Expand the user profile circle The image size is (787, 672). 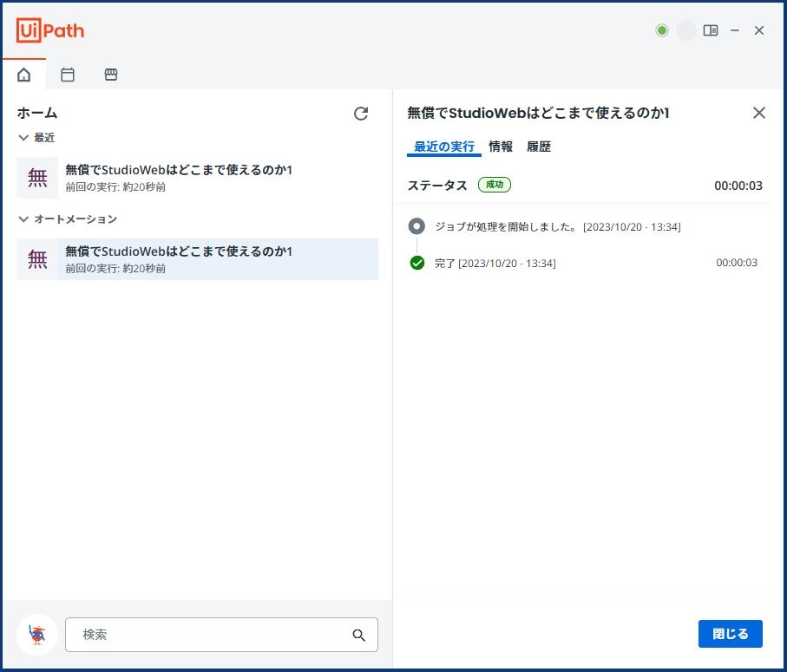click(x=685, y=30)
